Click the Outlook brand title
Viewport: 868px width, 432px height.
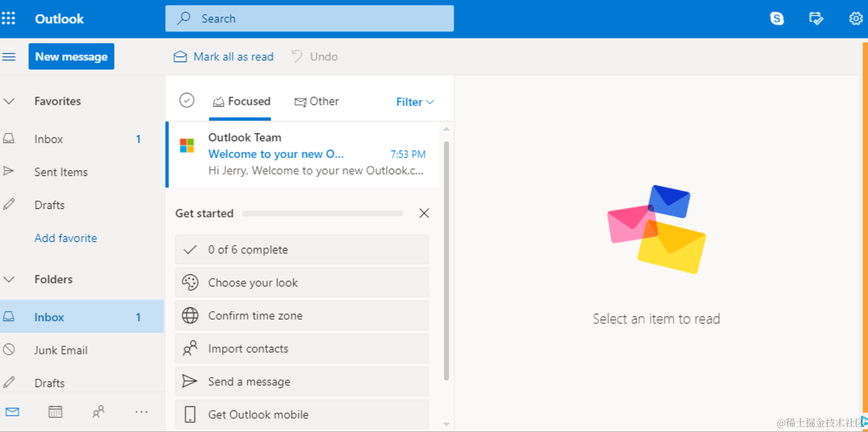click(x=59, y=19)
